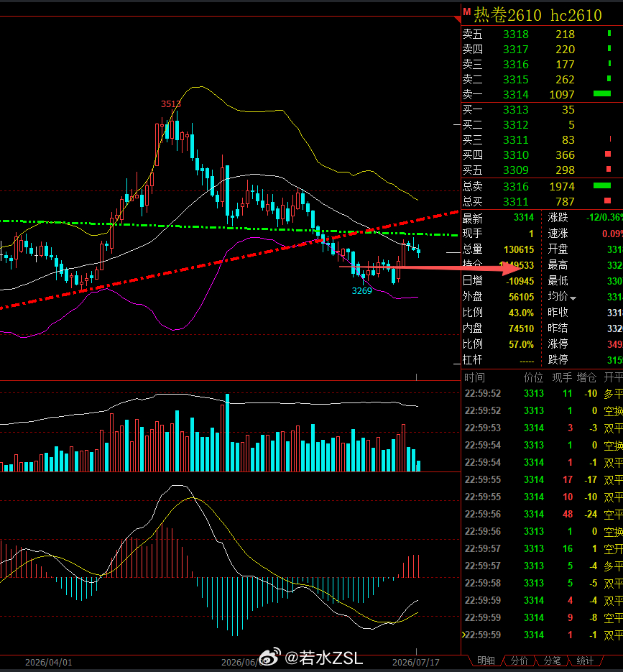Switch to the 统计 tab
Image resolution: width=623 pixels, height=672 pixels.
585,661
